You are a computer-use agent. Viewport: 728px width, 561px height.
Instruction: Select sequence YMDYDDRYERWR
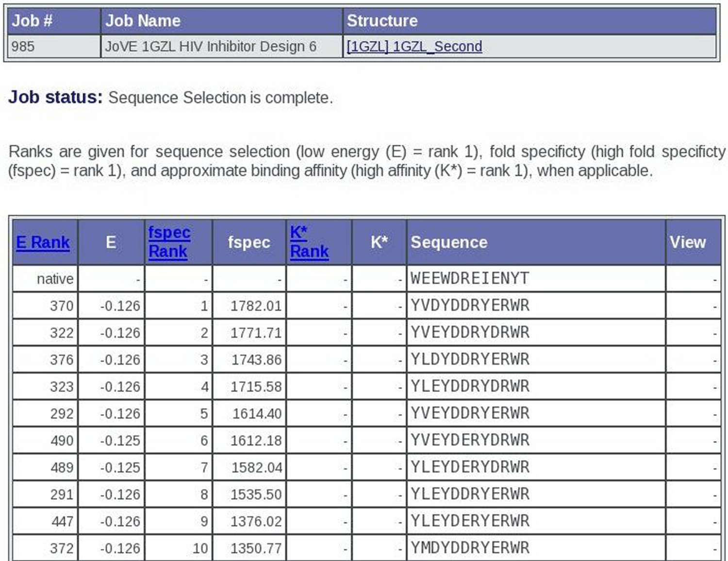pyautogui.click(x=470, y=548)
